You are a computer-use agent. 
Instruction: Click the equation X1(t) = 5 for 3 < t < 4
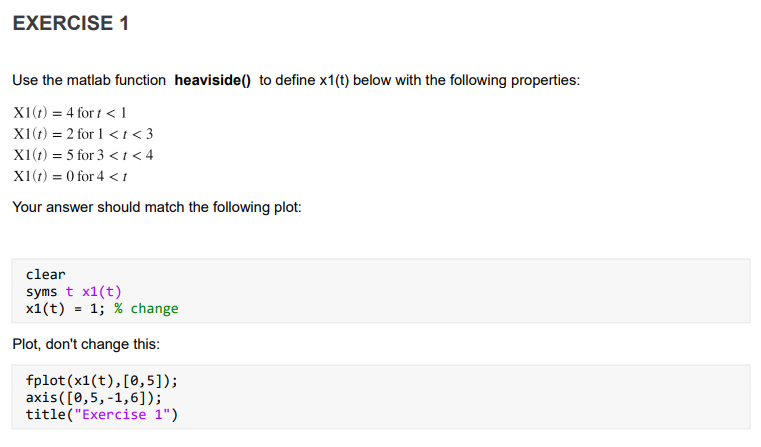point(83,155)
